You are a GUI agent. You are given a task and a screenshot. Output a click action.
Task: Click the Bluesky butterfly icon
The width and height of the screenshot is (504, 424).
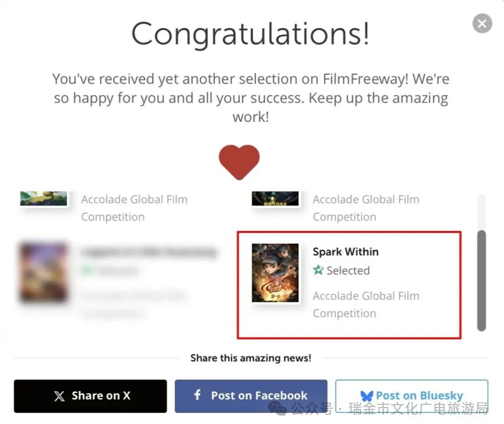click(x=367, y=396)
